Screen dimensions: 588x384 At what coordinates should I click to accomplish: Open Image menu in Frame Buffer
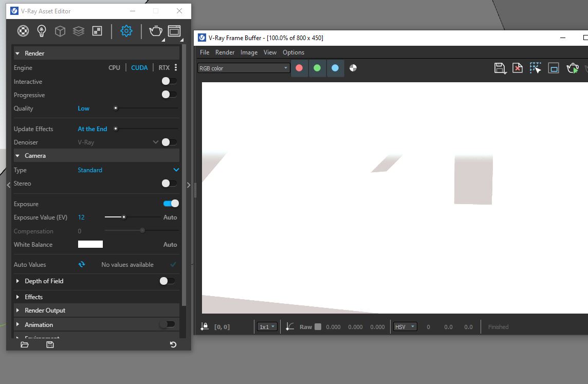coord(249,52)
